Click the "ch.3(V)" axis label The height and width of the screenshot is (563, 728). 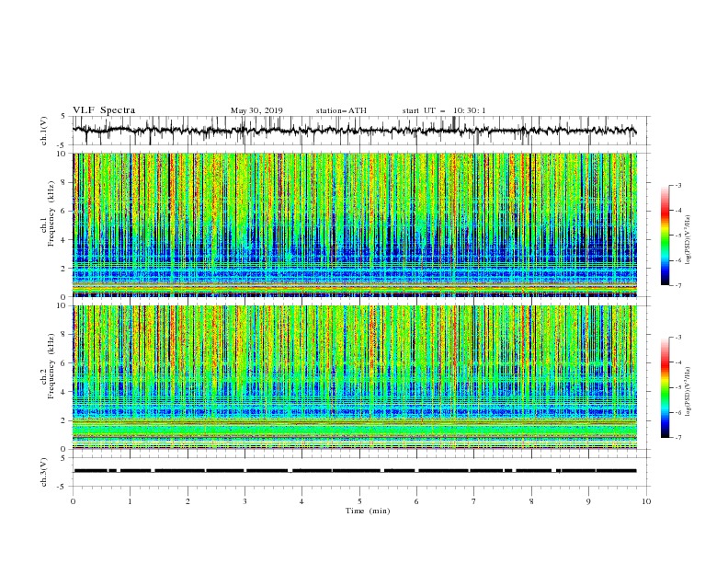tap(44, 472)
